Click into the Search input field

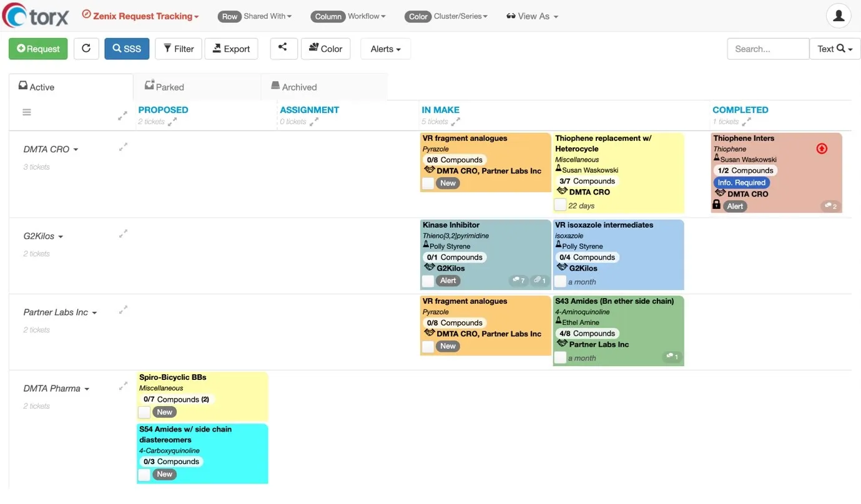(x=767, y=49)
